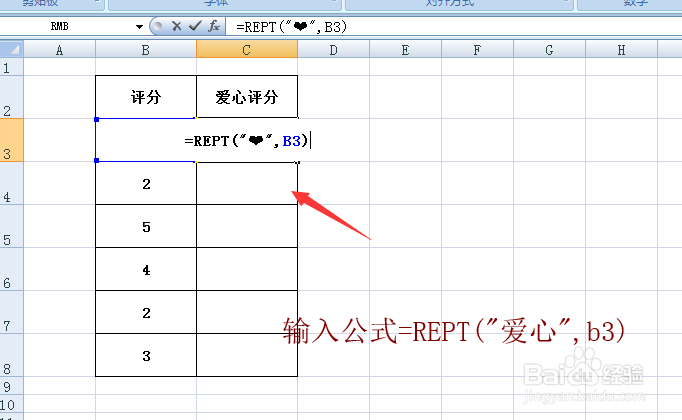
Task: Click the 爱心评分 header cell
Action: tap(247, 97)
